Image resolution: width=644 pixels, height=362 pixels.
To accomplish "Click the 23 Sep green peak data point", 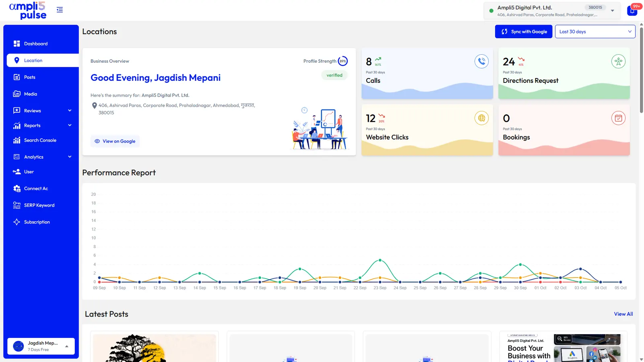I will click(x=380, y=260).
